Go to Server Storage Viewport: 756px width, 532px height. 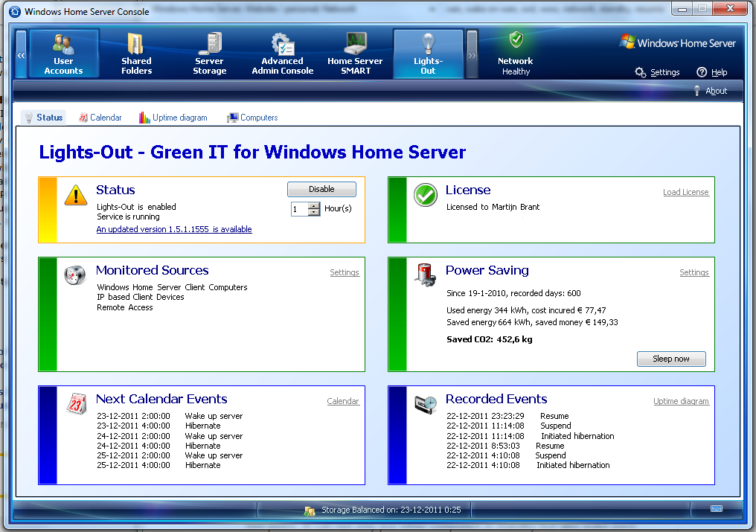[x=210, y=54]
